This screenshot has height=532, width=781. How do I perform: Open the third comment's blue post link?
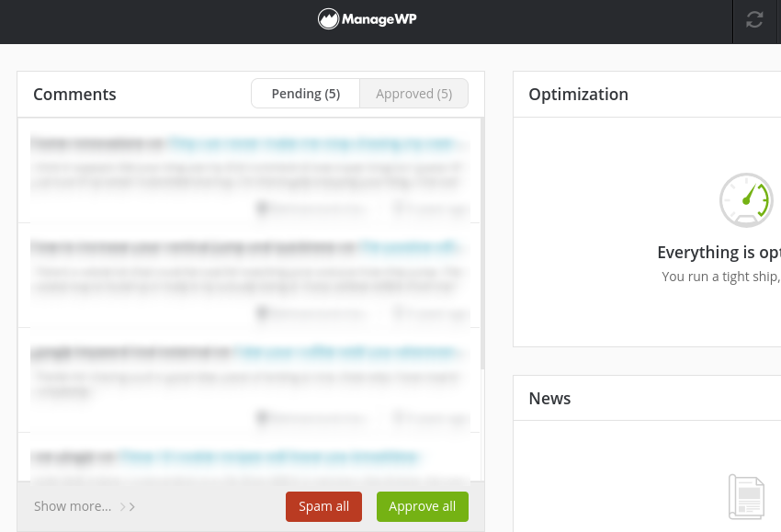pyautogui.click(x=347, y=352)
